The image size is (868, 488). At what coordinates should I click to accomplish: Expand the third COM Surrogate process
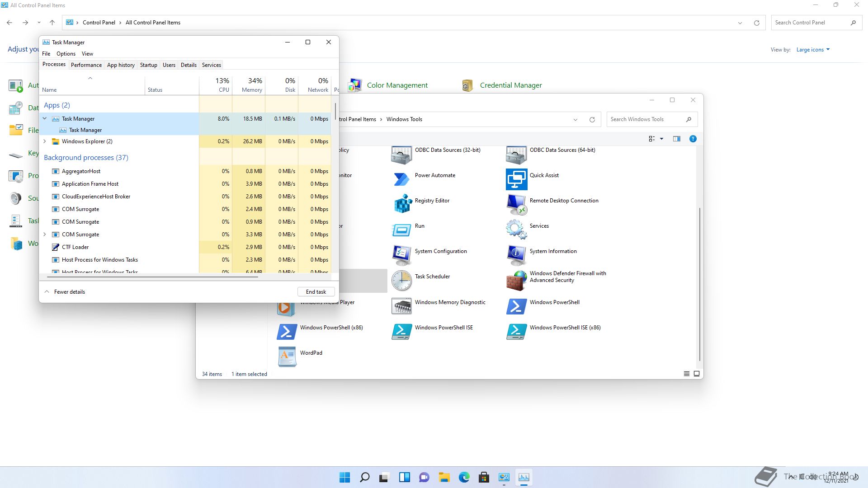45,234
